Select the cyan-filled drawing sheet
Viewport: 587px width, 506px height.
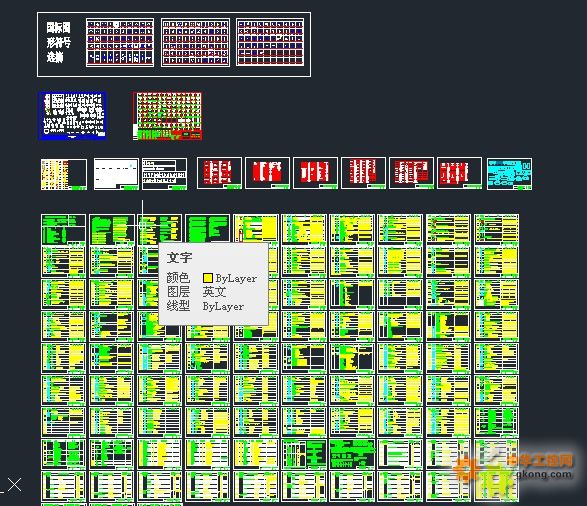510,174
